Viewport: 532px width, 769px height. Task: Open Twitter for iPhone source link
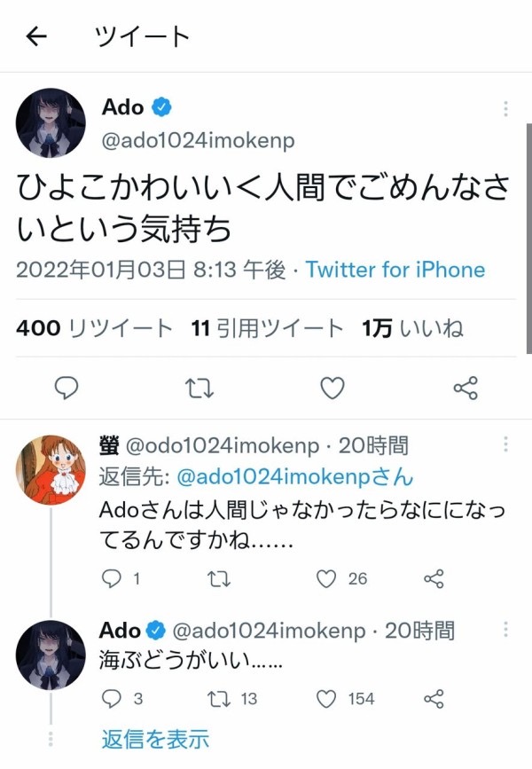395,270
